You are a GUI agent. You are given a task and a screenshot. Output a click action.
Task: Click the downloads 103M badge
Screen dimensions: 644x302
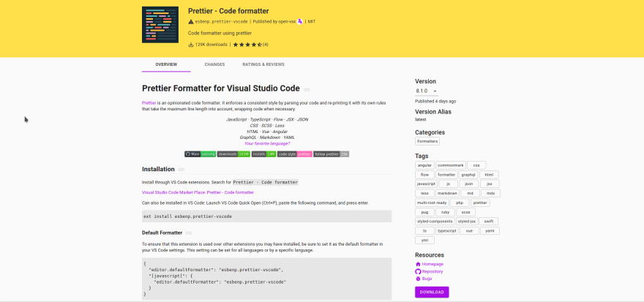point(233,154)
